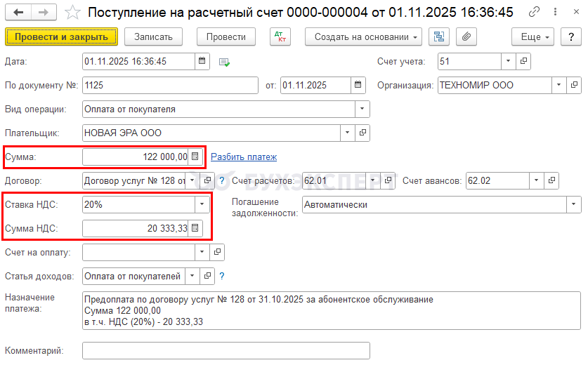Expand the Счет расчетов dropdown
588x365 pixels.
373,180
